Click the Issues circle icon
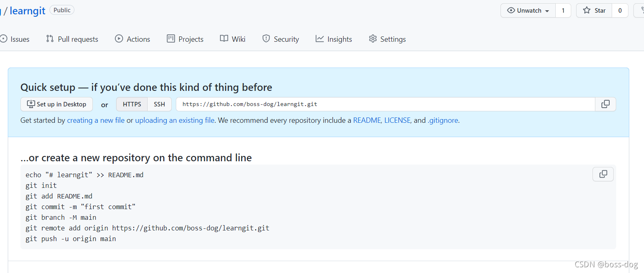The height and width of the screenshot is (273, 644). click(x=4, y=38)
